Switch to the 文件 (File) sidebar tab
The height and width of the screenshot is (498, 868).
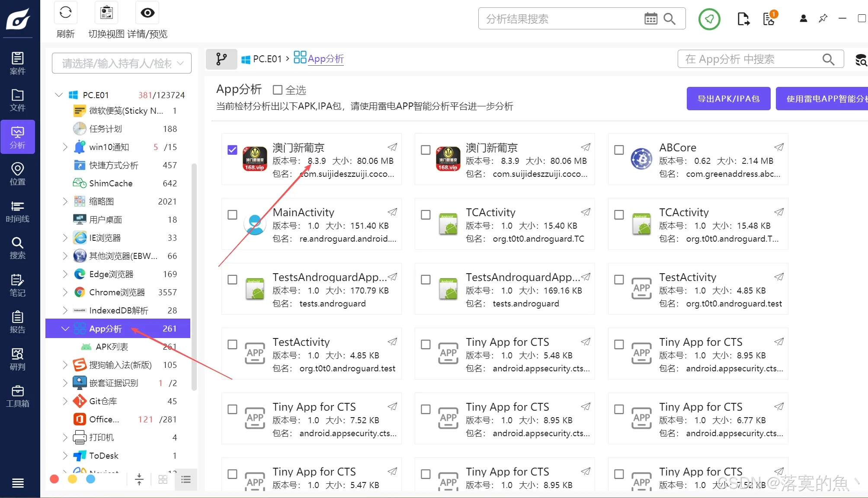coord(18,100)
